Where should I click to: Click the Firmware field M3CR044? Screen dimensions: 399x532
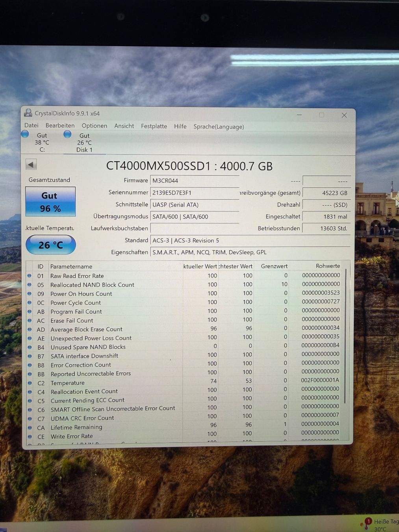[195, 180]
